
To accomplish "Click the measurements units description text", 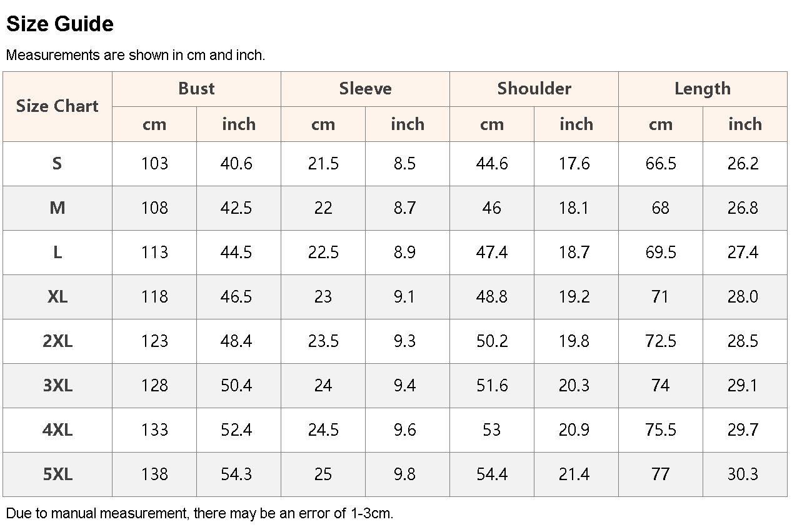I will click(136, 55).
